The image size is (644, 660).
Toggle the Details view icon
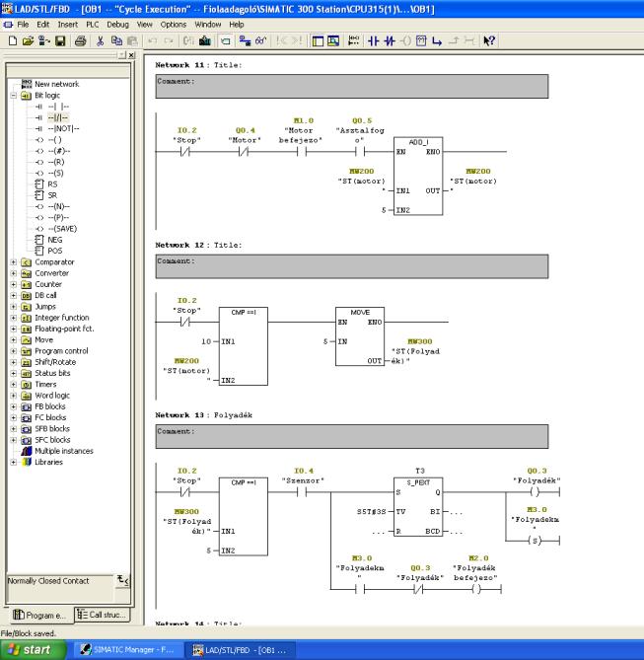click(333, 40)
